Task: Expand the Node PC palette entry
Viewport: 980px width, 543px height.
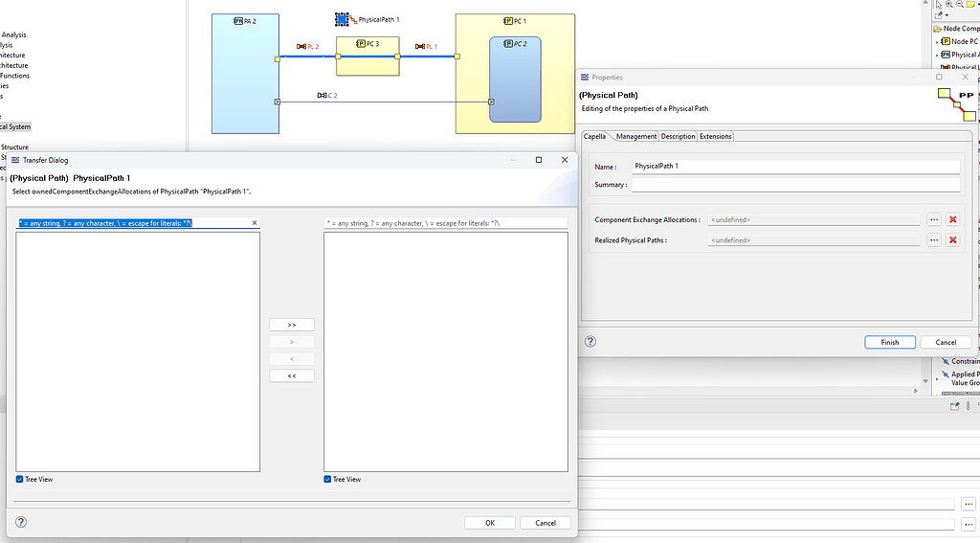Action: [937, 42]
